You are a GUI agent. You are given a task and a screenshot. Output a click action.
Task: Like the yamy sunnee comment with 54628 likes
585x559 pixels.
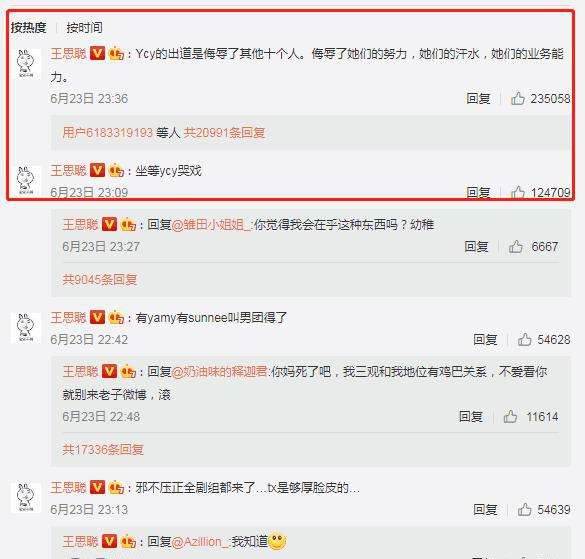tap(525, 340)
